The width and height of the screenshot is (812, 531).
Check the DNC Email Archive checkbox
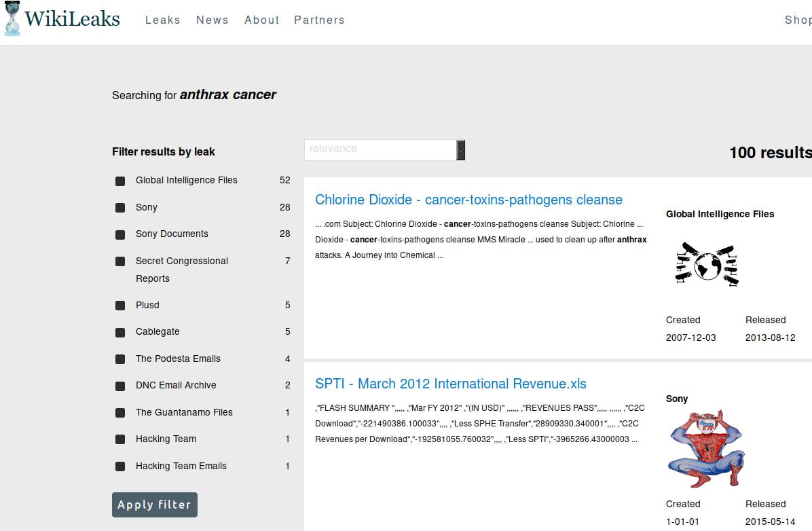120,386
